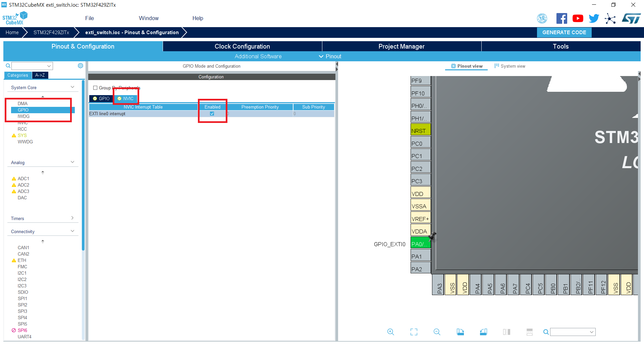This screenshot has height=345, width=644.
Task: Fit the chip to the view
Action: (x=414, y=332)
